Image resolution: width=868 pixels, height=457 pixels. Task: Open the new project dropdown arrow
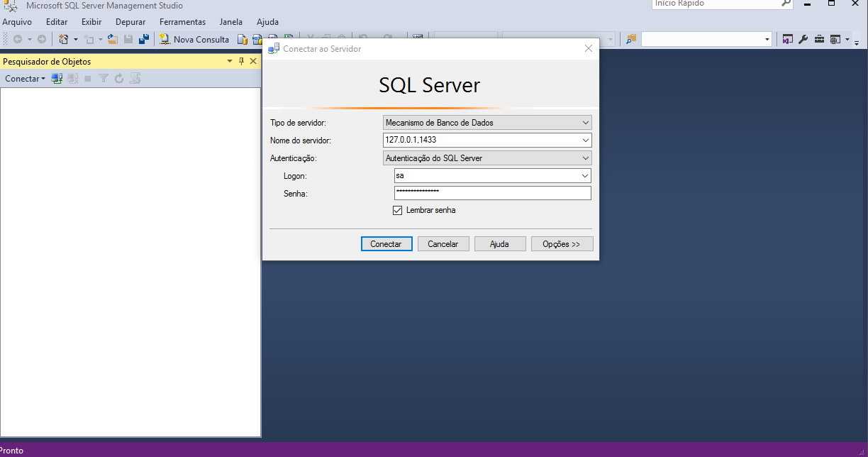tap(76, 40)
